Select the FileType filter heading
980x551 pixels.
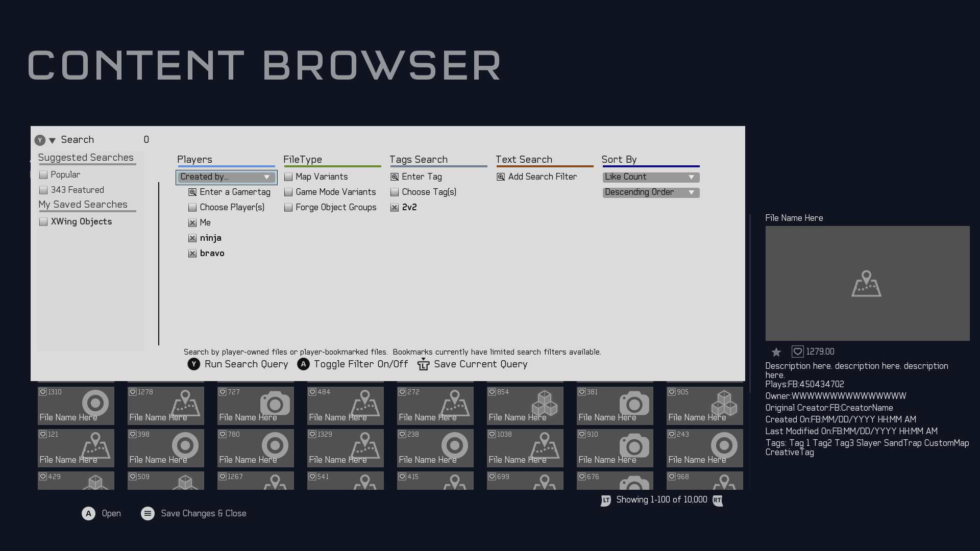click(x=303, y=160)
